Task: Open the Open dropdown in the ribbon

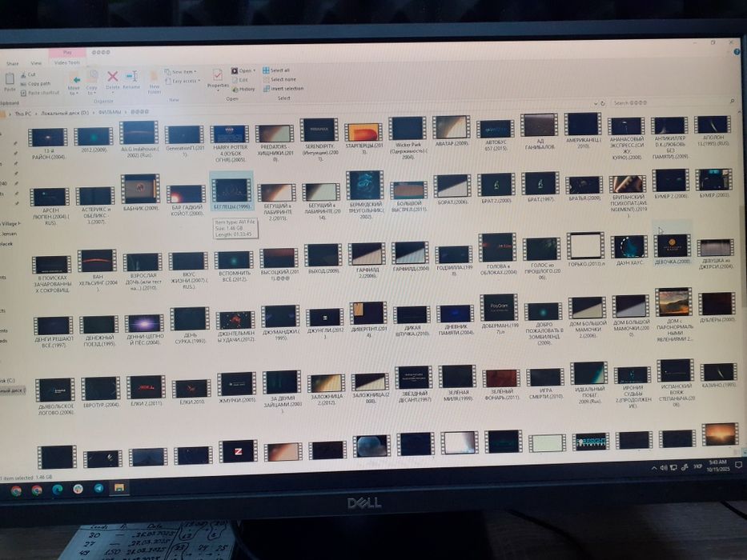Action: (x=243, y=70)
